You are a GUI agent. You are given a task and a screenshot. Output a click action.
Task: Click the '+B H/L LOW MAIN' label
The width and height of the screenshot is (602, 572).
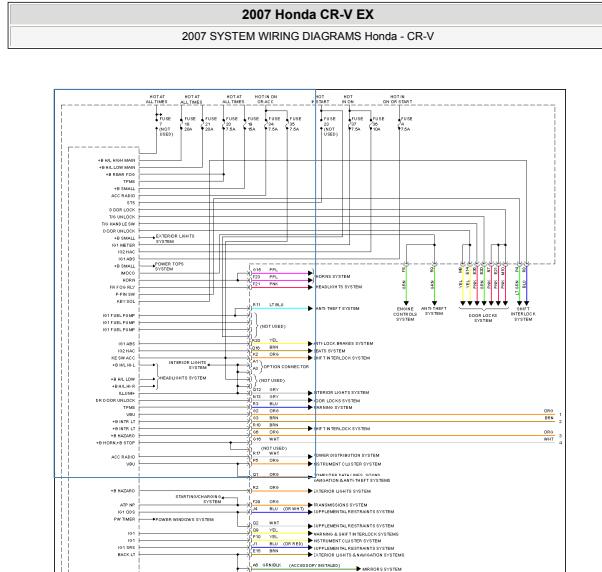pos(117,168)
